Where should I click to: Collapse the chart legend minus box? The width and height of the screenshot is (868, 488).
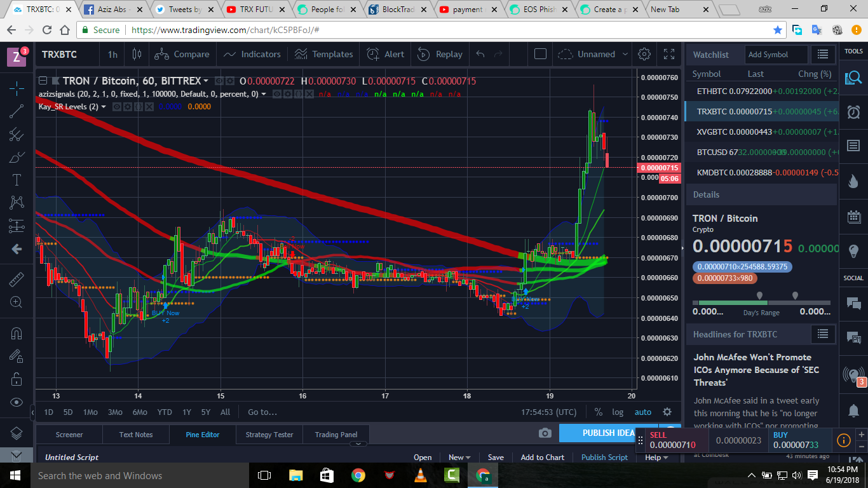tap(43, 81)
